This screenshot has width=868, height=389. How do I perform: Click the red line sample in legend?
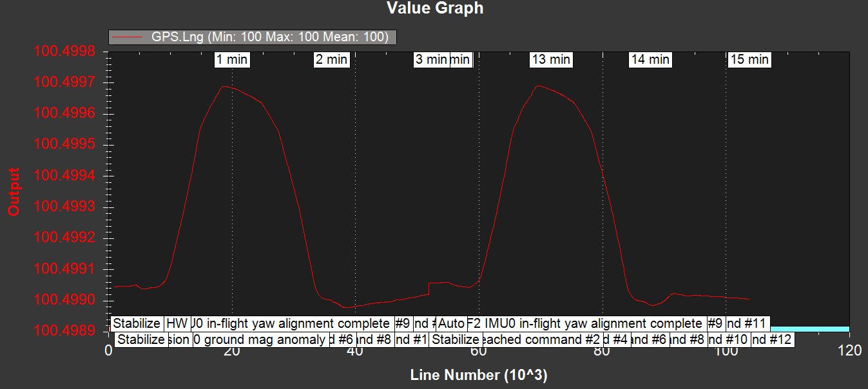128,37
